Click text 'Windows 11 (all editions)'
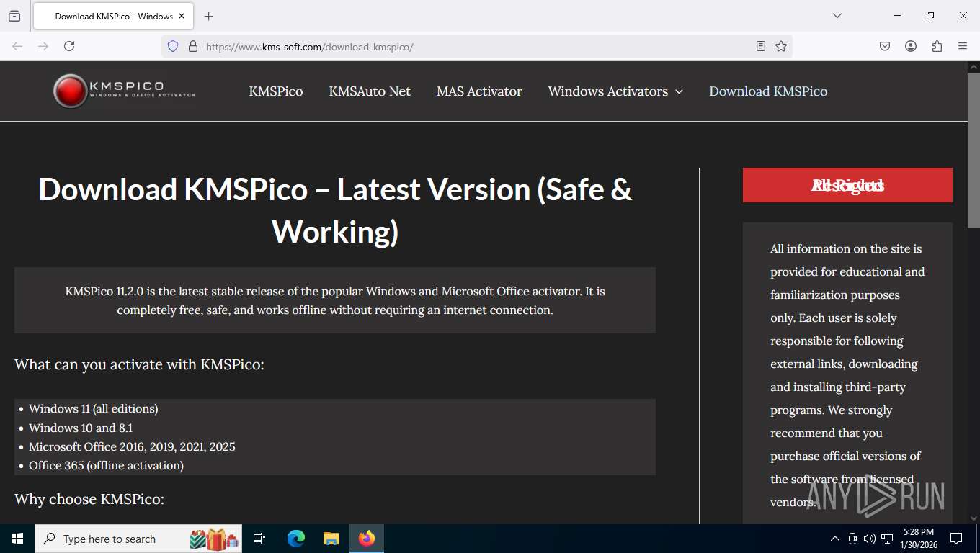This screenshot has width=980, height=553. click(x=93, y=408)
